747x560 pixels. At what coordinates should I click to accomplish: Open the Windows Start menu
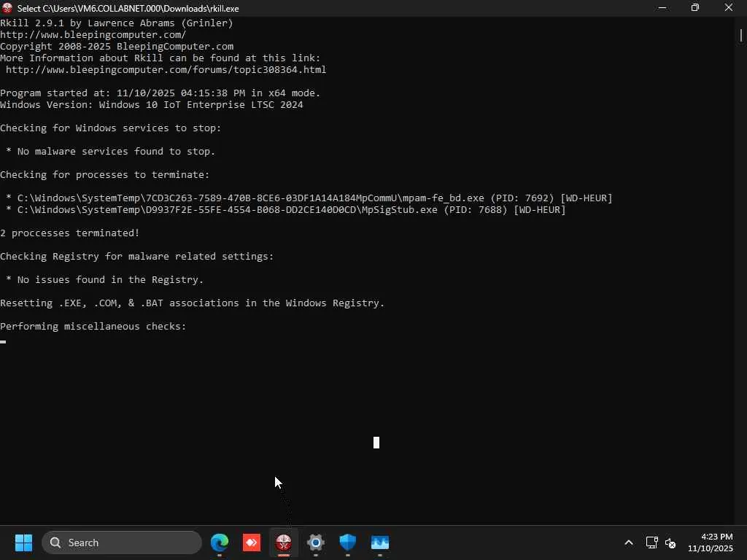click(23, 542)
